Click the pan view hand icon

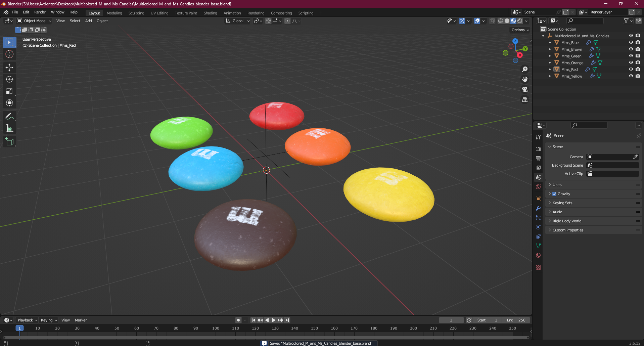525,79
